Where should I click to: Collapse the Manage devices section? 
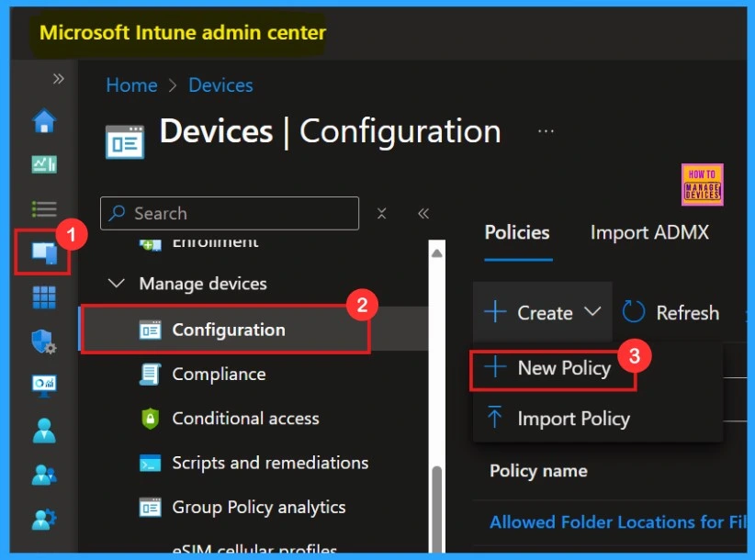pyautogui.click(x=117, y=284)
